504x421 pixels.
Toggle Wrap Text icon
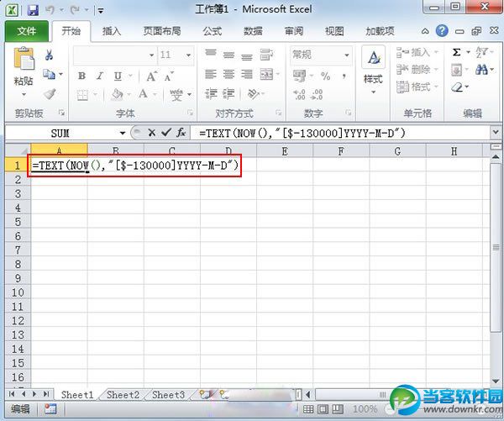(x=266, y=55)
